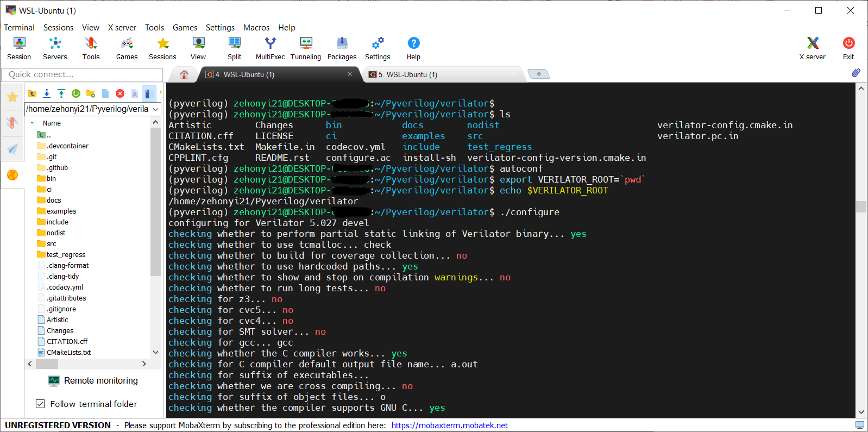
Task: Toggle Follow terminal folder checkbox
Action: [x=40, y=404]
